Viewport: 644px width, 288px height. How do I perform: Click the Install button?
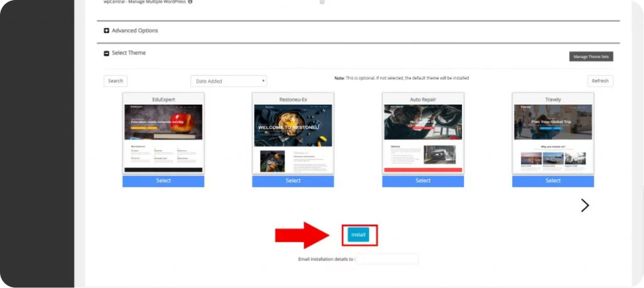pyautogui.click(x=358, y=235)
